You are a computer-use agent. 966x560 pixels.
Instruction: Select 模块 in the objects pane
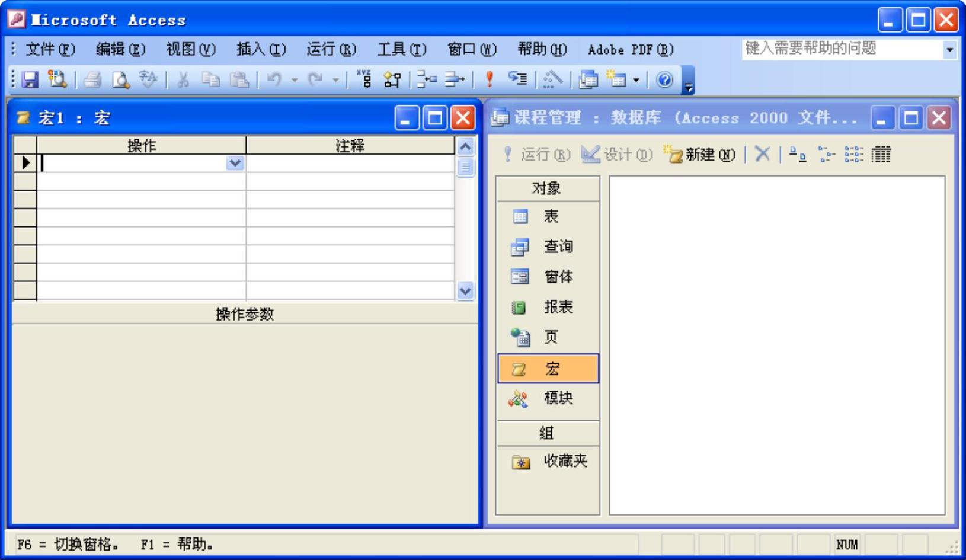[548, 398]
